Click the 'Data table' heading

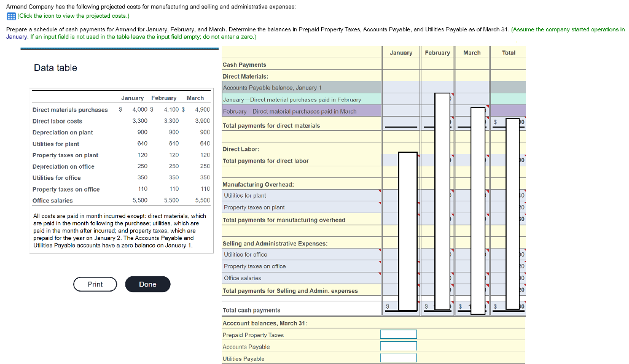[x=55, y=68]
